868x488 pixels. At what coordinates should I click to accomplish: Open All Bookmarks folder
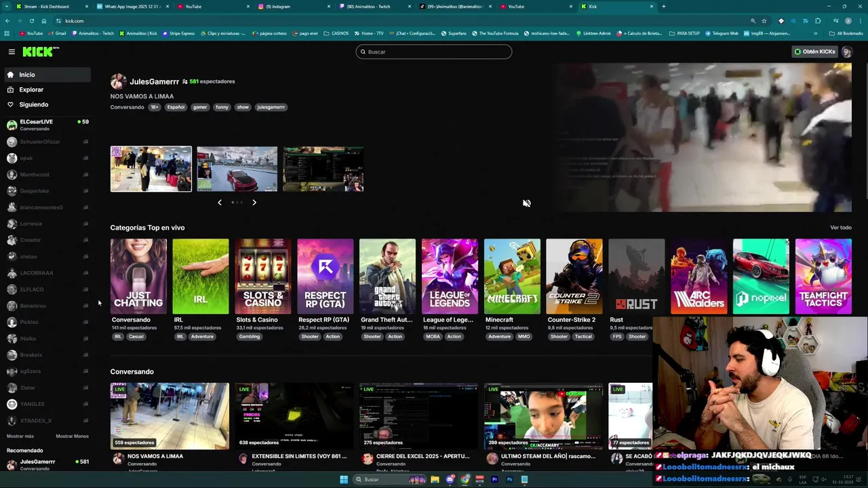(x=846, y=33)
